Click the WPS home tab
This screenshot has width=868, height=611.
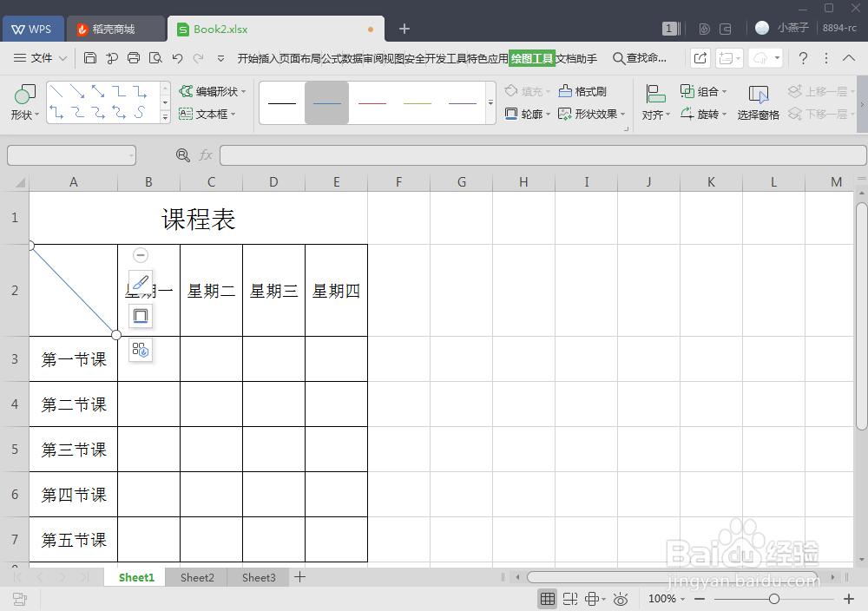[x=33, y=29]
